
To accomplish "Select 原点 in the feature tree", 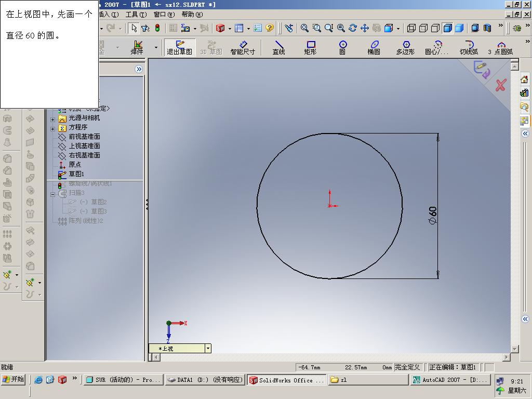I will click(75, 165).
